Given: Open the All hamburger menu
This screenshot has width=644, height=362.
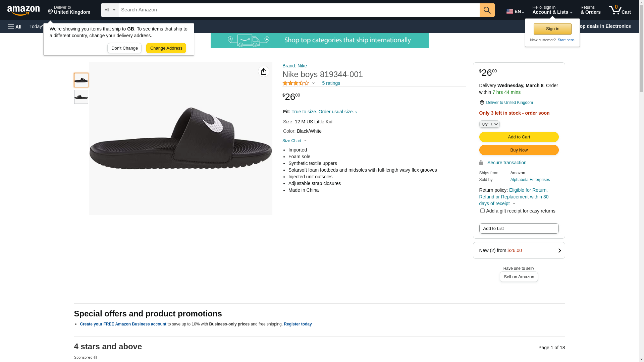Looking at the screenshot, I should click(15, 26).
